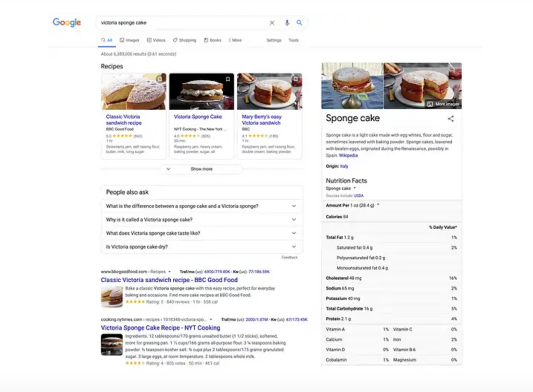The height and width of the screenshot is (392, 533).
Task: Expand recipes with Show more
Action: (x=201, y=169)
